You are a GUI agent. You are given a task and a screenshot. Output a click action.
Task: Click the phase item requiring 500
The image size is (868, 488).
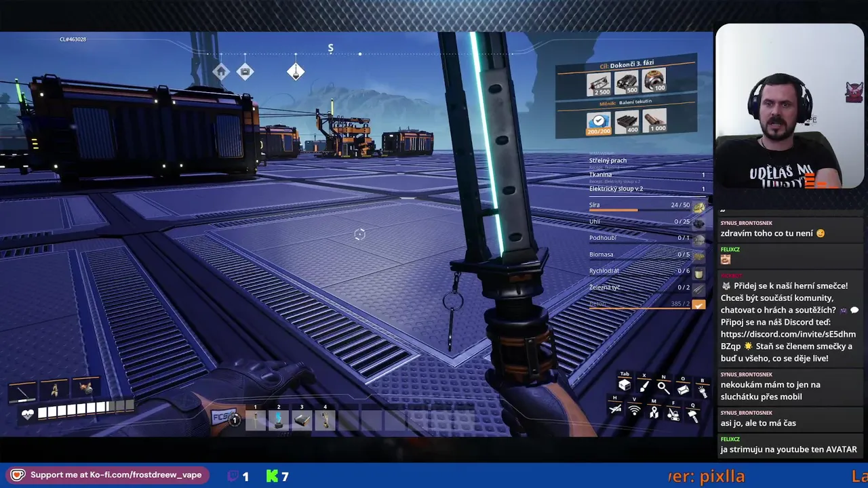627,83
